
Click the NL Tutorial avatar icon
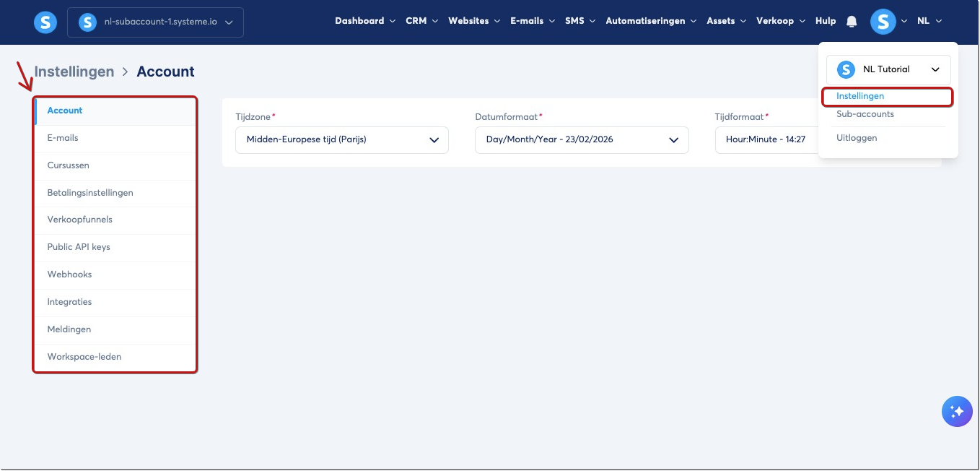[846, 69]
